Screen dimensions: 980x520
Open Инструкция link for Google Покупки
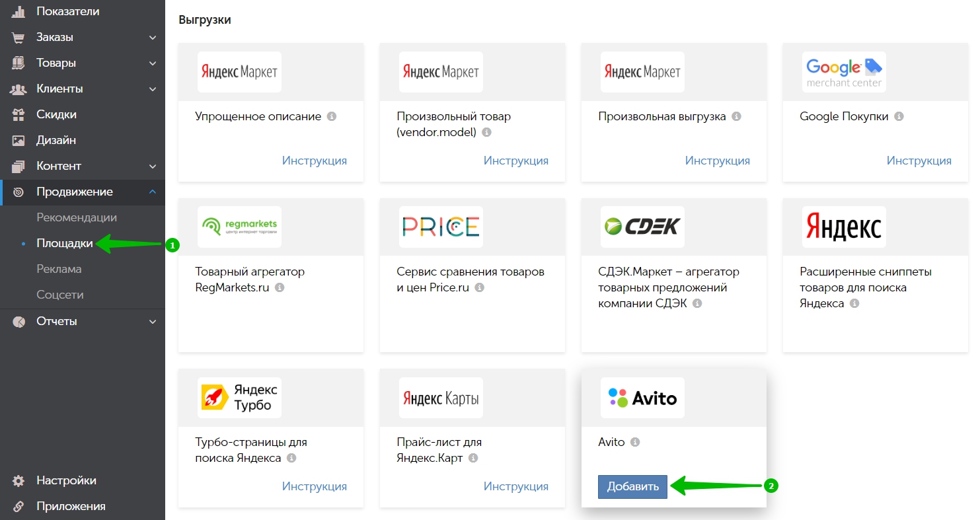919,161
